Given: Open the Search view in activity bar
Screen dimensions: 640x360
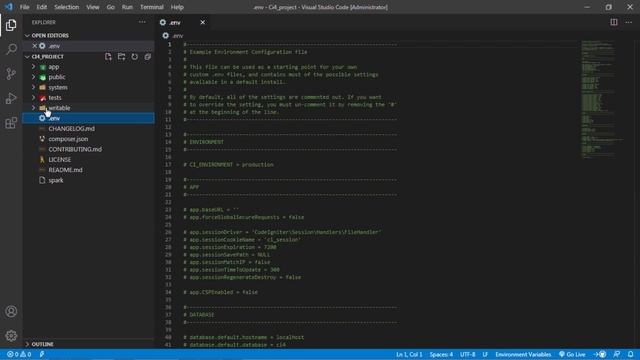Looking at the screenshot, I should point(11,49).
